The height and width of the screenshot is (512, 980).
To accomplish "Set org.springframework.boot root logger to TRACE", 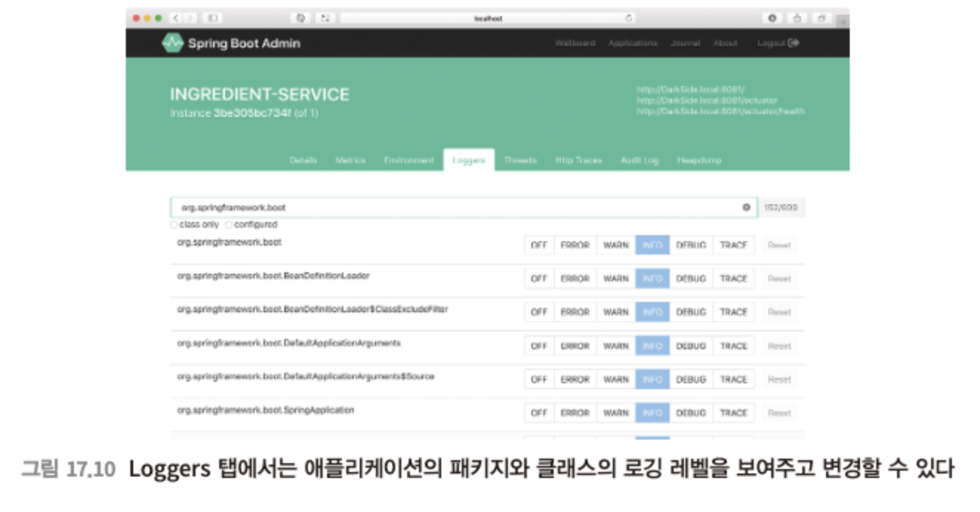I will click(734, 245).
